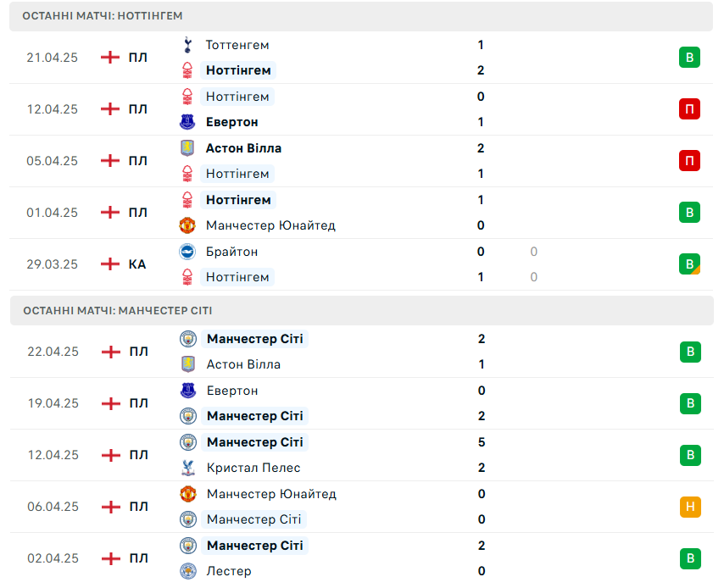Click Manchester City crest in 22.04.25 match
724x588 pixels.
tap(188, 339)
